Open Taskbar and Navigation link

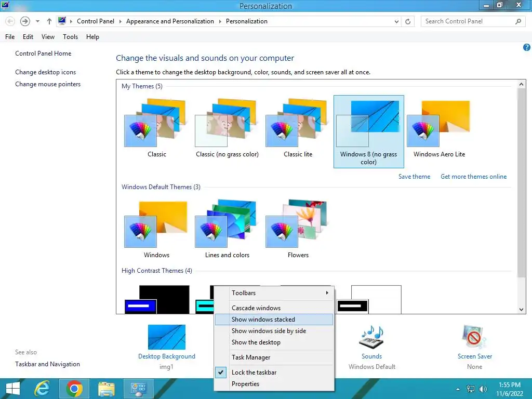pos(47,364)
